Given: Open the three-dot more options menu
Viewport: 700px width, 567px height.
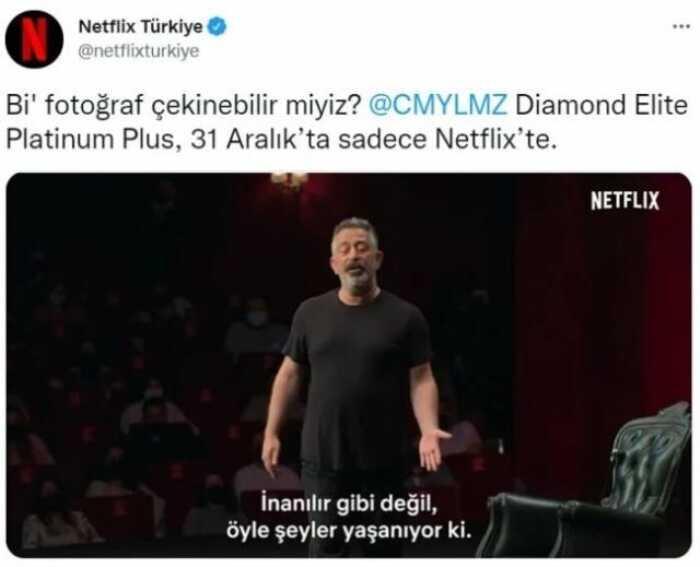Looking at the screenshot, I should tap(682, 27).
